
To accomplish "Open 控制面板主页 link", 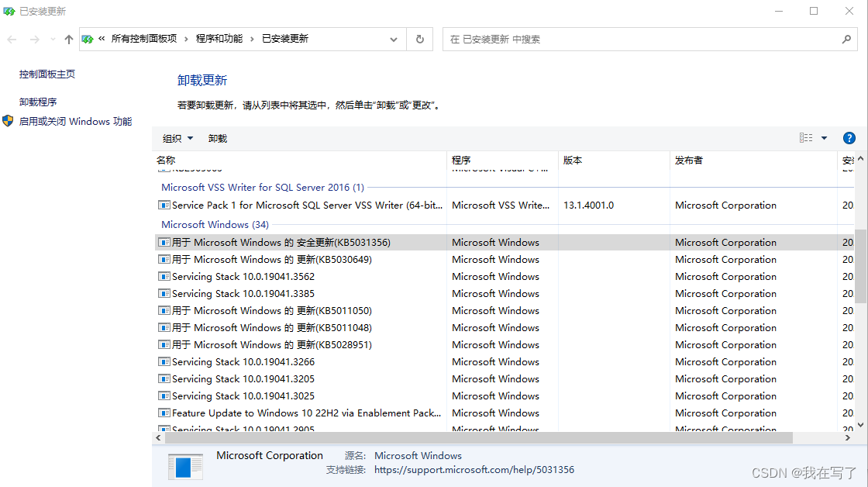I will pyautogui.click(x=47, y=74).
